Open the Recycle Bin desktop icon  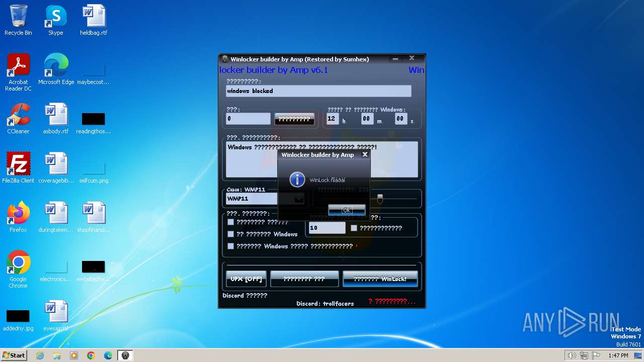[18, 20]
